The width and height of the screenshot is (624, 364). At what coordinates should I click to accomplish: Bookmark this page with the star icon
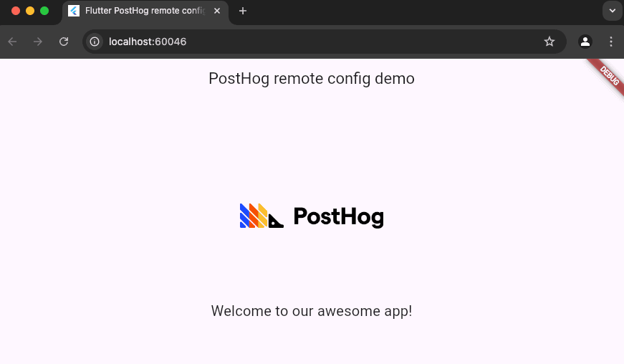[x=549, y=42]
